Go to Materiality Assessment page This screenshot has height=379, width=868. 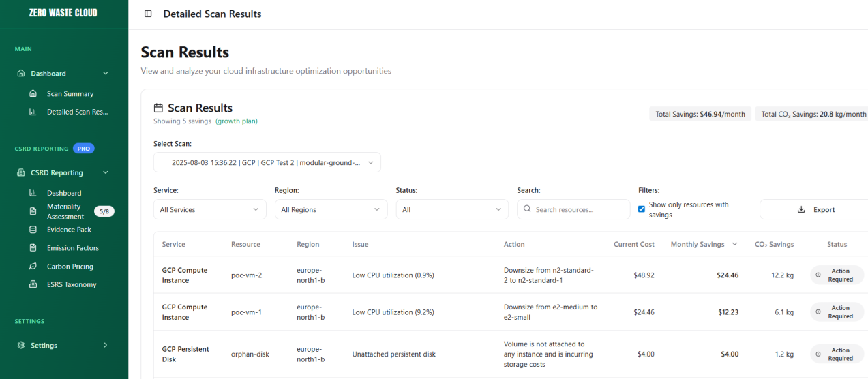(64, 211)
